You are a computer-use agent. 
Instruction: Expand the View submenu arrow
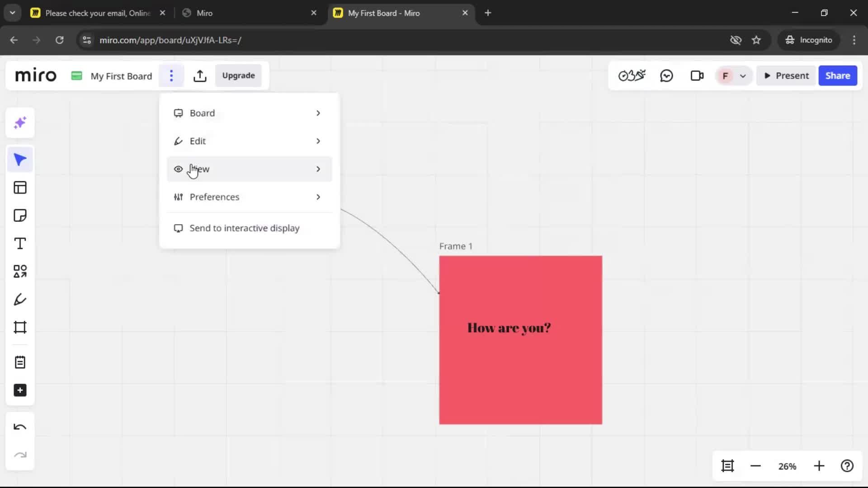coord(318,169)
